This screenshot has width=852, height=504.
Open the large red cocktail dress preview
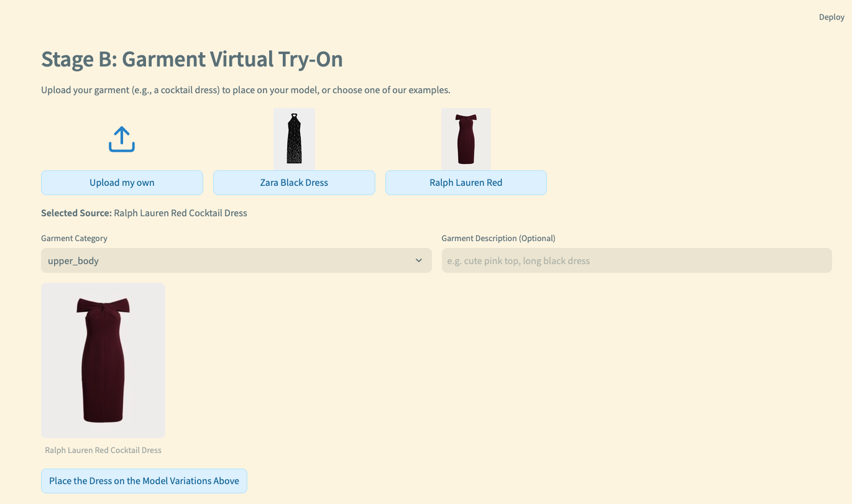[x=103, y=360]
